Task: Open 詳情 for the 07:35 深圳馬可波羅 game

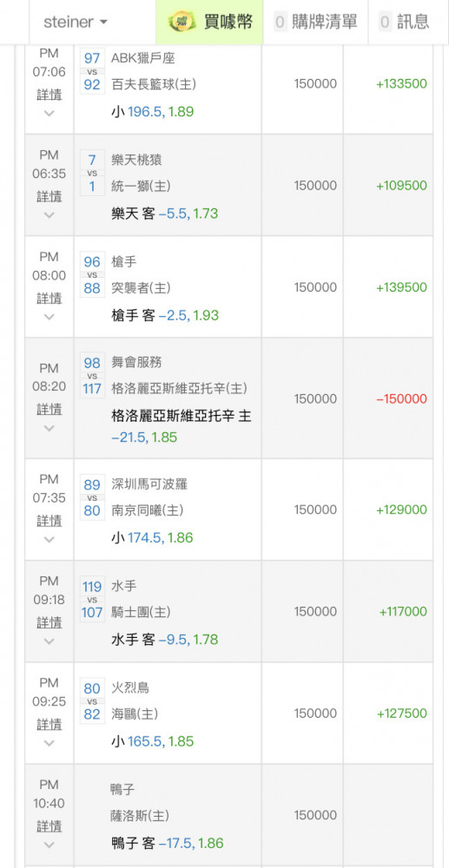Action: [x=50, y=520]
